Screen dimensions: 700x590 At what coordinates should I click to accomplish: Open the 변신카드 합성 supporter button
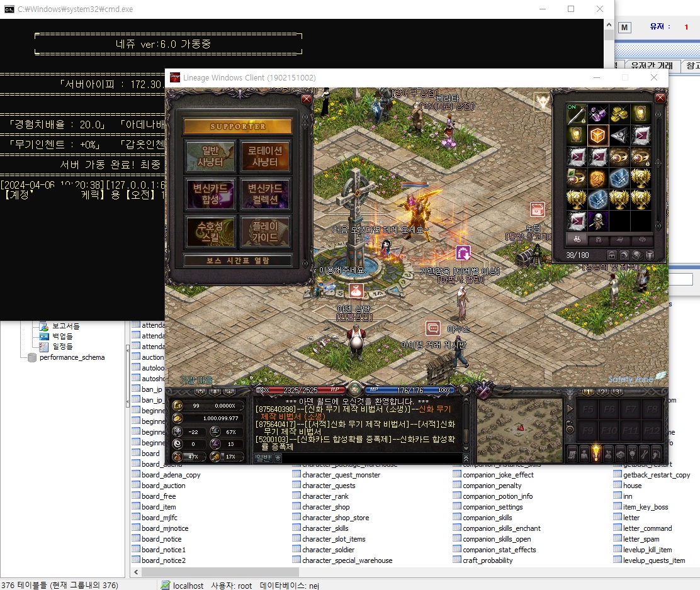pos(210,194)
